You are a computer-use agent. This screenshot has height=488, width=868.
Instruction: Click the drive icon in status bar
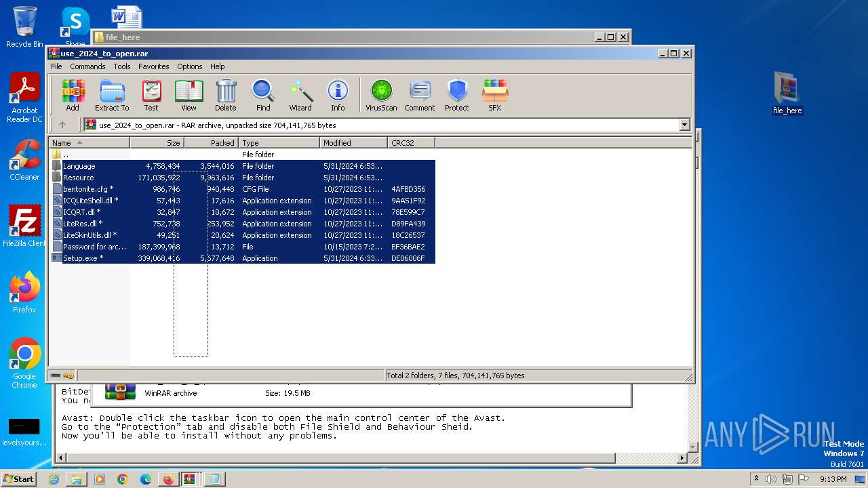point(56,375)
